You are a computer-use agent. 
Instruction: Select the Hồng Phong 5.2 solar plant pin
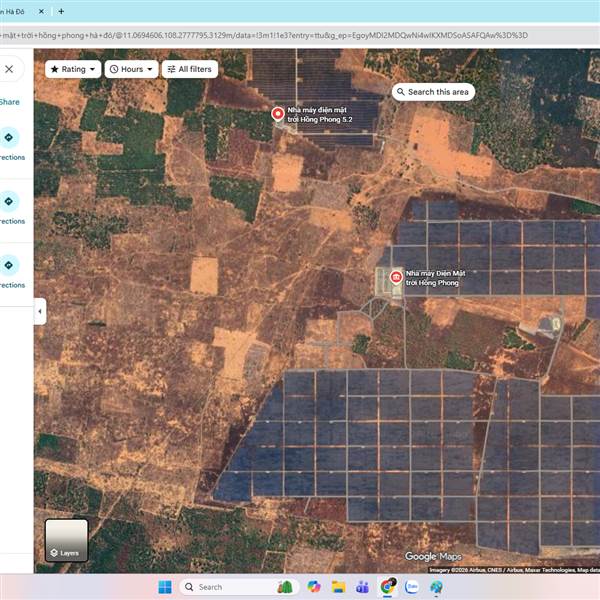click(x=278, y=113)
